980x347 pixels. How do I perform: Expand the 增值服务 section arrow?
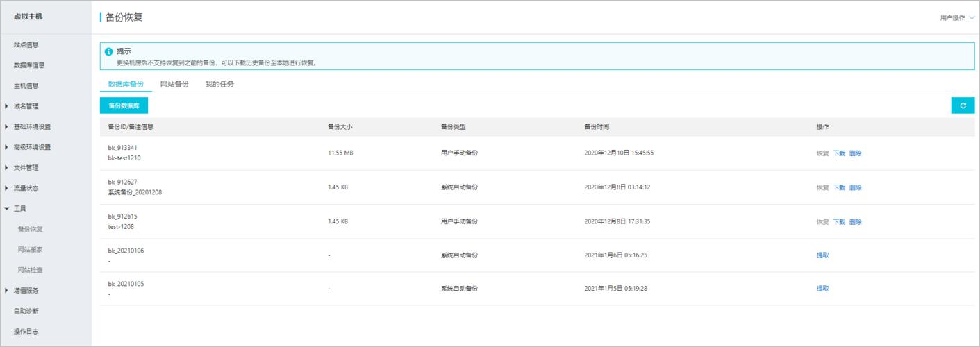(7, 290)
